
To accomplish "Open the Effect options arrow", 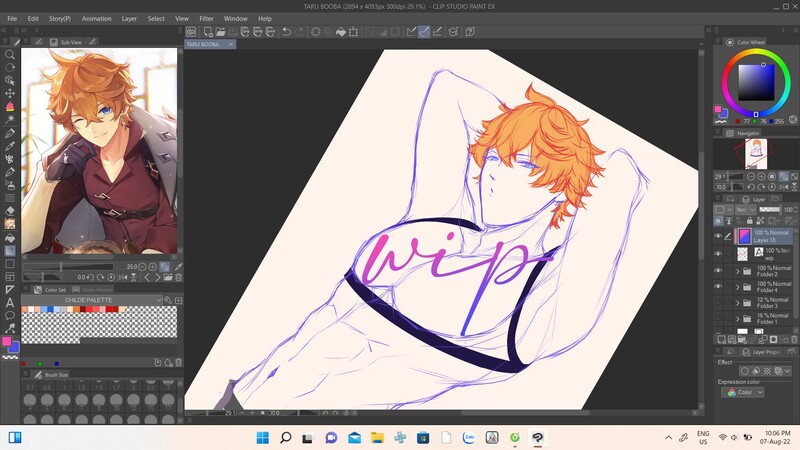I will 788,371.
